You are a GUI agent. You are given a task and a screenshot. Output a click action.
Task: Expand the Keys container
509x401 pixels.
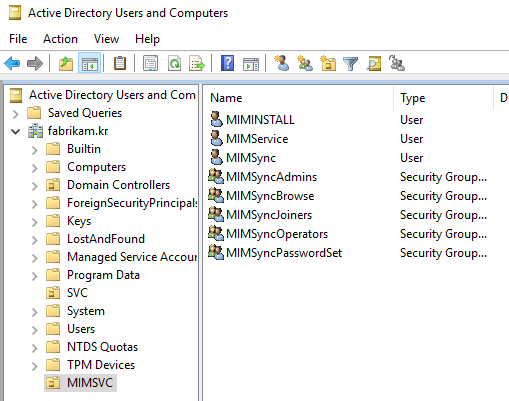[x=34, y=222]
